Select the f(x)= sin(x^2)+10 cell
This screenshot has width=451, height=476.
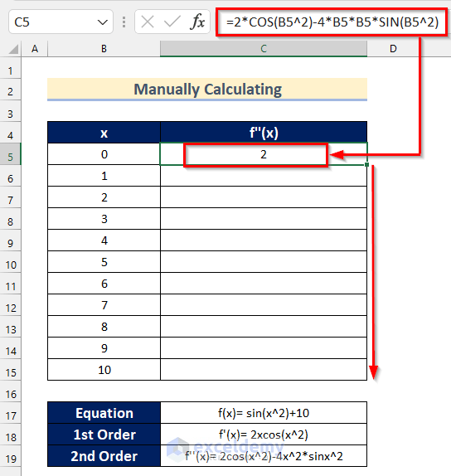264,413
